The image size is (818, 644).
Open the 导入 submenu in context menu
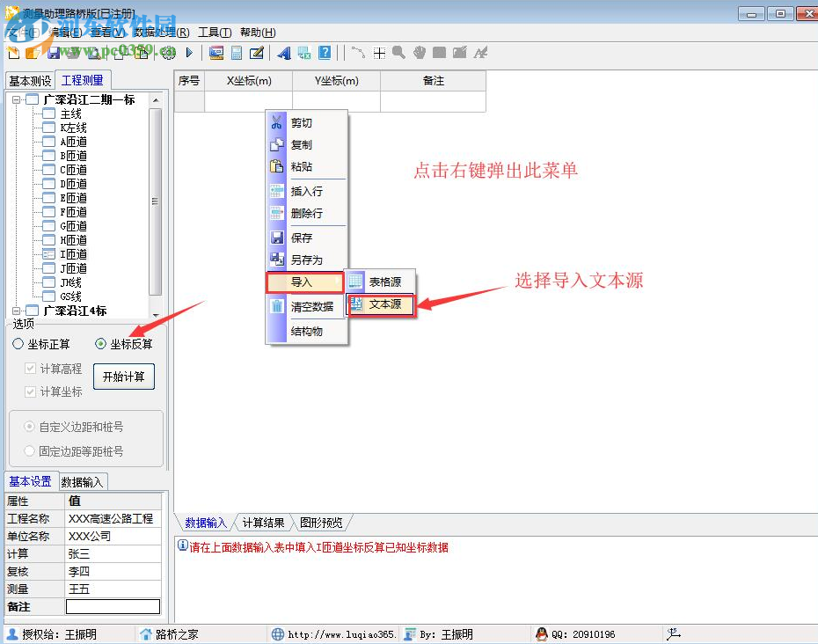[x=304, y=280]
